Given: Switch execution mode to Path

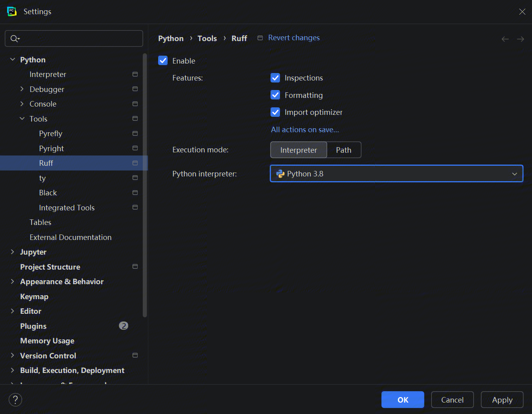Looking at the screenshot, I should pyautogui.click(x=343, y=150).
